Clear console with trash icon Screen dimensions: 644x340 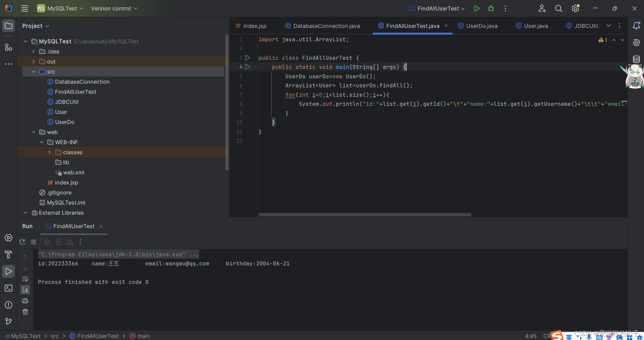[25, 312]
